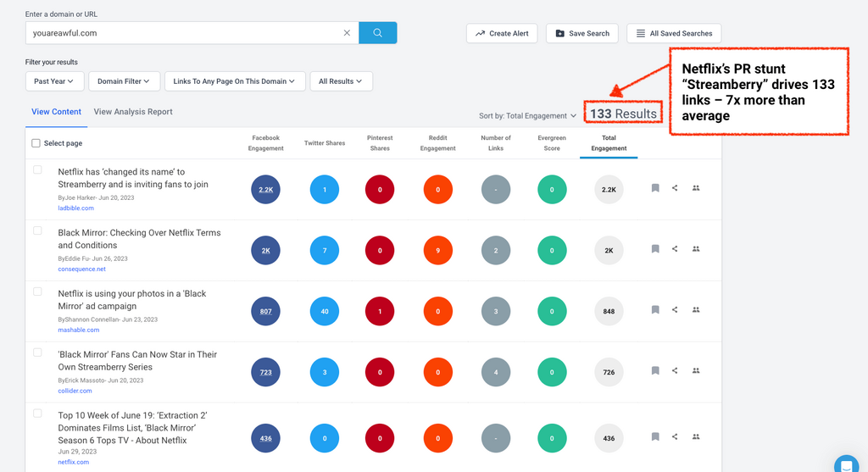Image resolution: width=868 pixels, height=472 pixels.
Task: Click the Create Alert button
Action: click(x=502, y=33)
